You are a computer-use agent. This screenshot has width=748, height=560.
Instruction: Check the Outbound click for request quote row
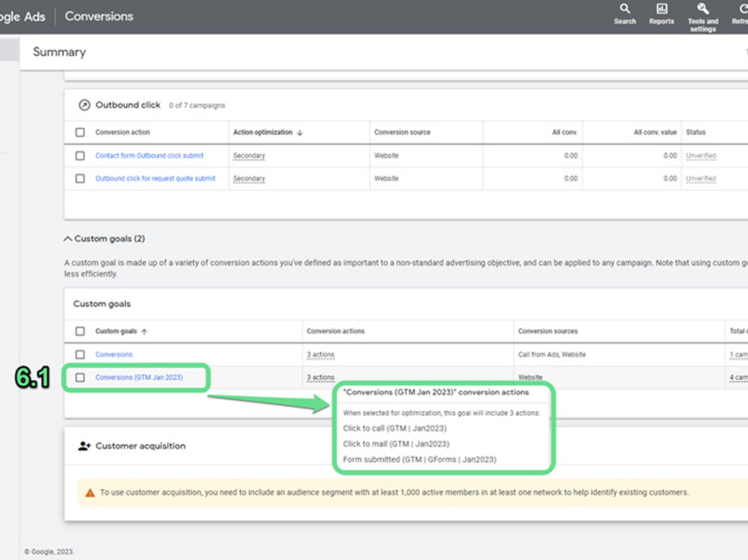(80, 179)
